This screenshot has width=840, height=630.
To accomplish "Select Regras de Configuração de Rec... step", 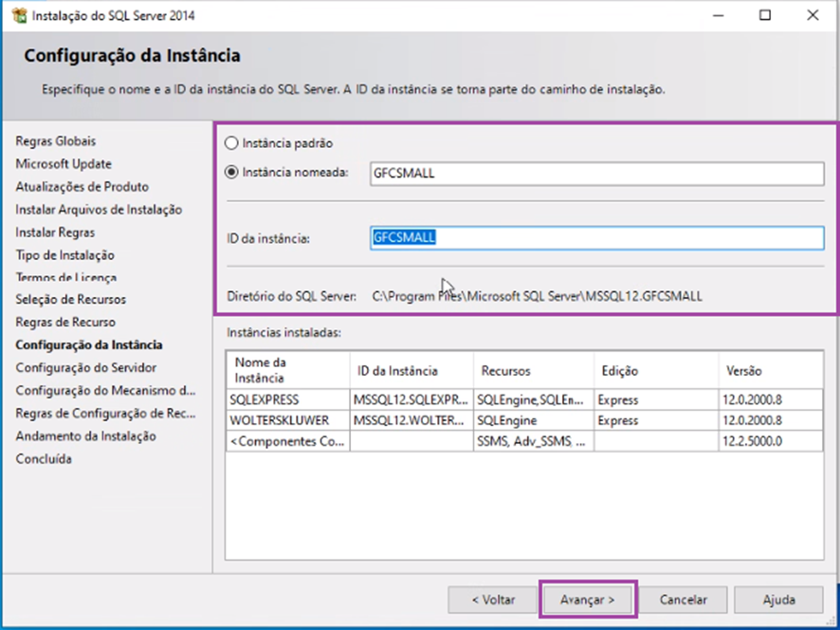I will [x=105, y=414].
